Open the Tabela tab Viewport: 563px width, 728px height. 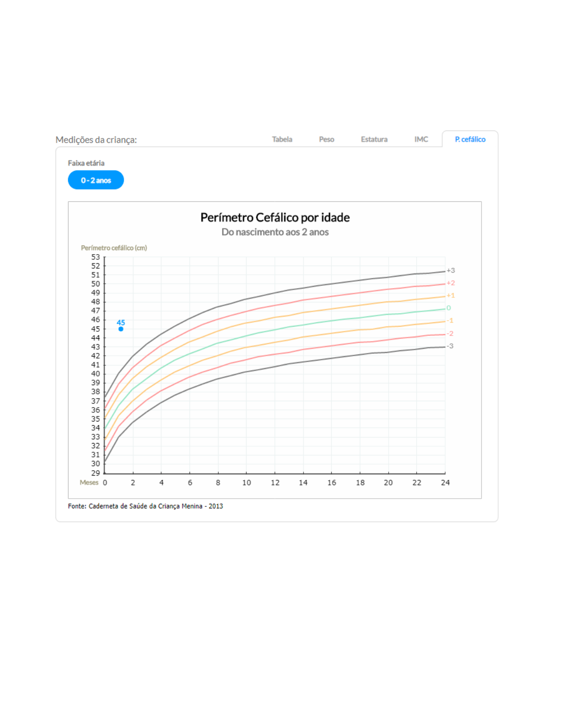pos(282,139)
